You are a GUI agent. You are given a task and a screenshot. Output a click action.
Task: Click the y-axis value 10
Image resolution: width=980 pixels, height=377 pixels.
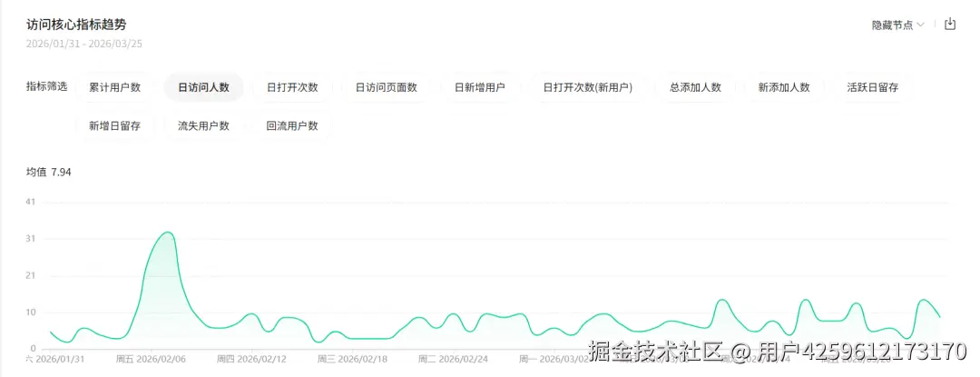pyautogui.click(x=31, y=312)
